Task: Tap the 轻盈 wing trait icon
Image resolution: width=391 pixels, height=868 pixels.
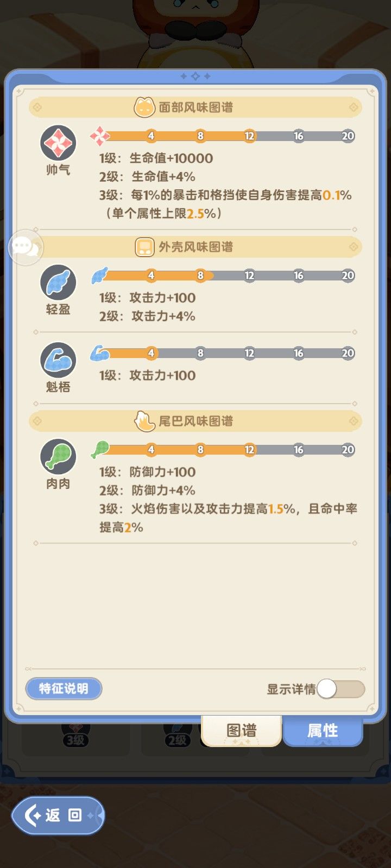Action: [x=58, y=283]
